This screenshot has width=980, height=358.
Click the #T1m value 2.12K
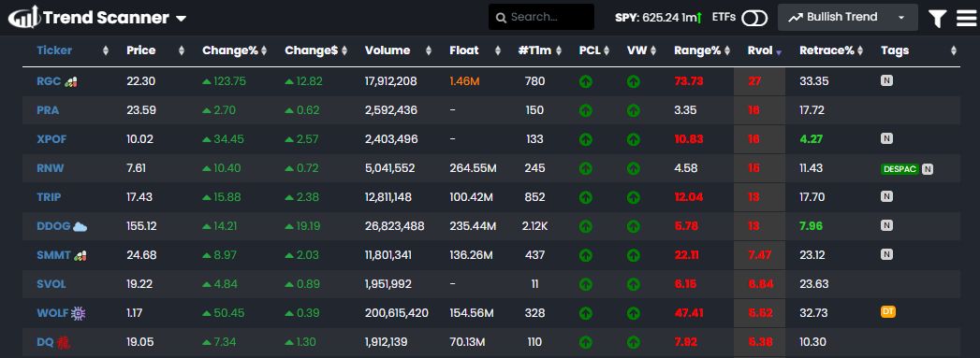pyautogui.click(x=535, y=226)
